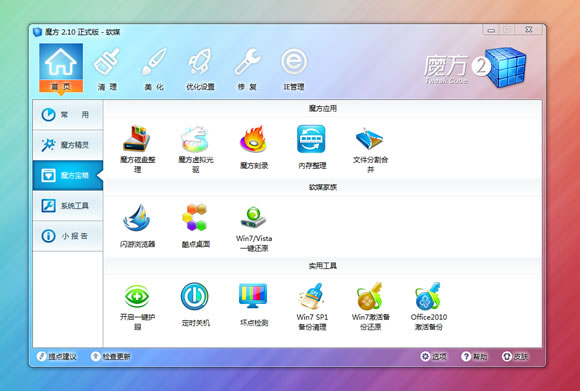Switch to the 清理 cleanup tab

(107, 69)
